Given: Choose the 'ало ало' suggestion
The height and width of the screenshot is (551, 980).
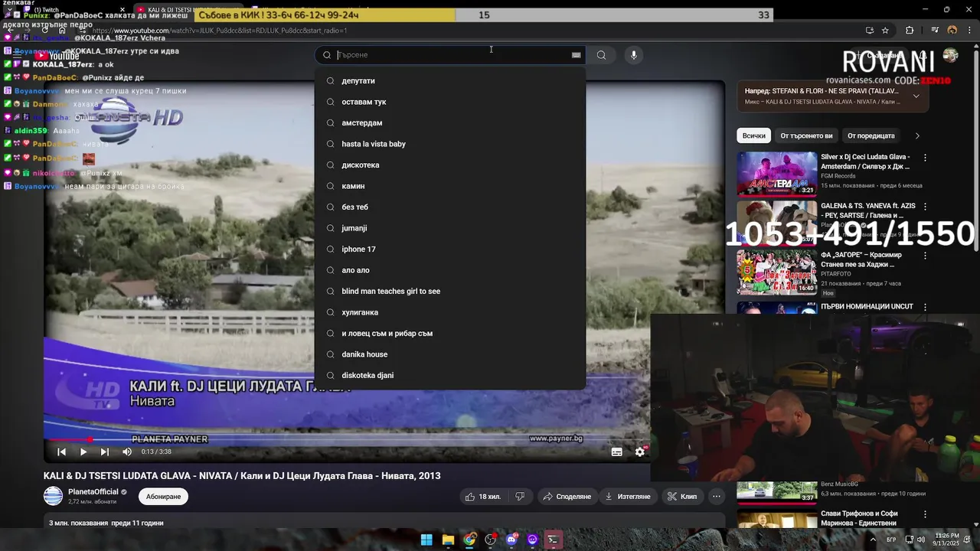Looking at the screenshot, I should coord(450,270).
